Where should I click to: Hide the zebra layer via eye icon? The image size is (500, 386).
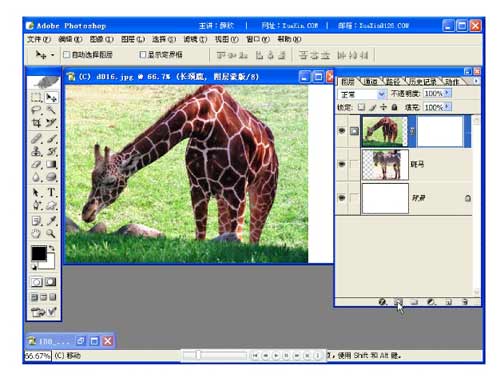coord(342,164)
